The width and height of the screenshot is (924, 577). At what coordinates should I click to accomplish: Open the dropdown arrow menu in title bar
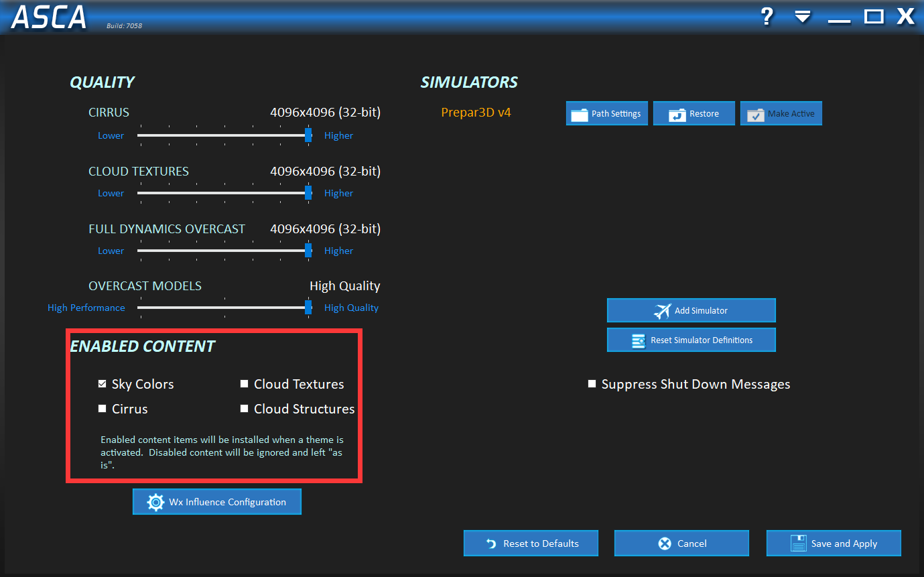coord(803,17)
